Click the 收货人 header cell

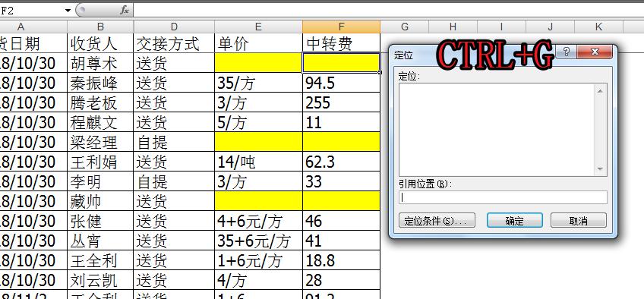click(100, 43)
